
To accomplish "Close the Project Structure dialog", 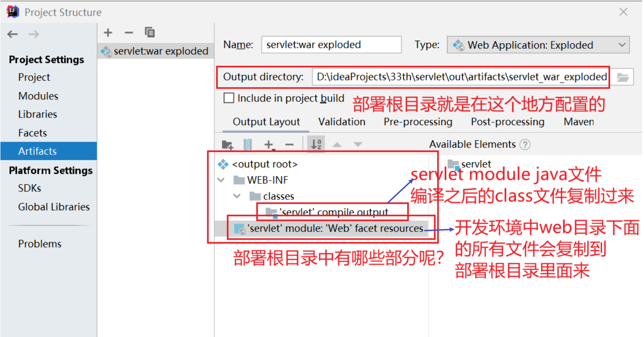I will pyautogui.click(x=623, y=12).
